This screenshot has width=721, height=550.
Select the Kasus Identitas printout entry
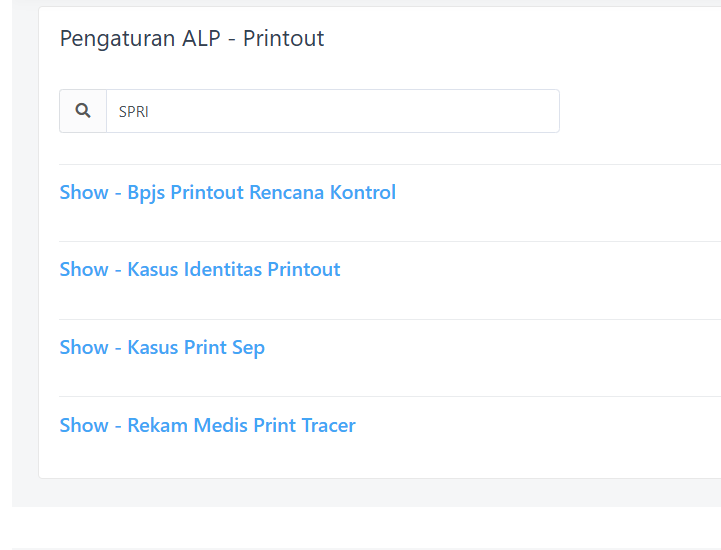200,269
